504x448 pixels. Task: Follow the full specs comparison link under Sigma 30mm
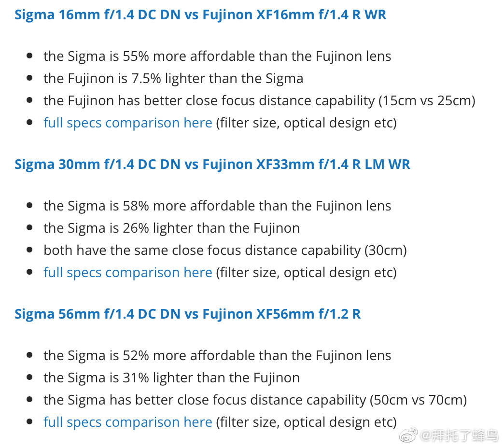tap(128, 273)
